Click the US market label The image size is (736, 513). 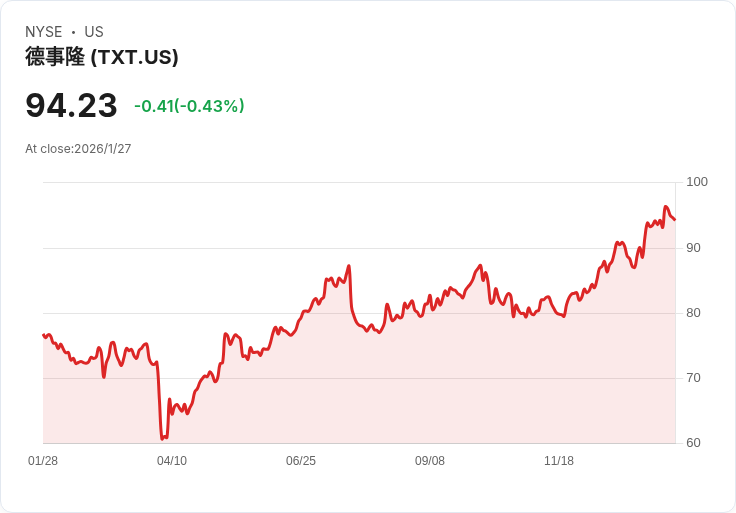pyautogui.click(x=94, y=32)
